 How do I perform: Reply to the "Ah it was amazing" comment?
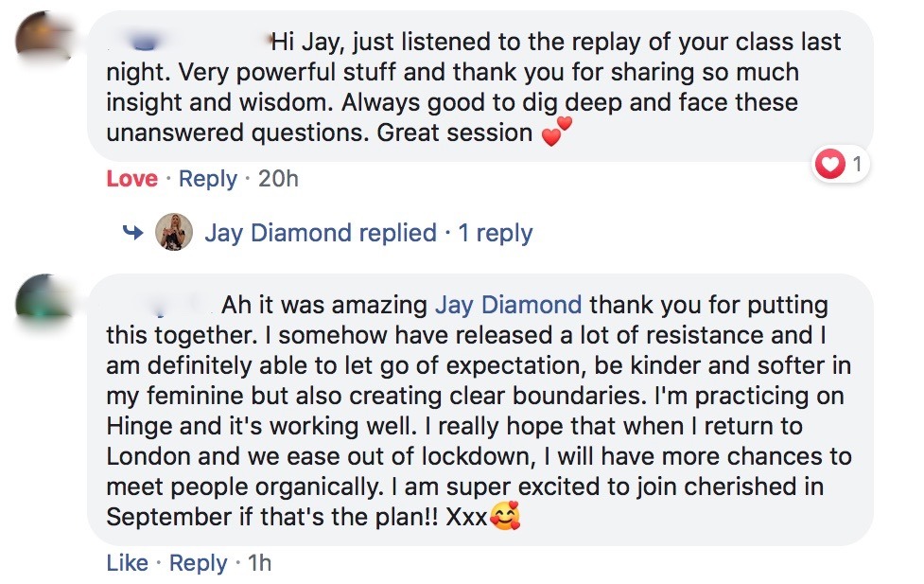click(x=199, y=563)
